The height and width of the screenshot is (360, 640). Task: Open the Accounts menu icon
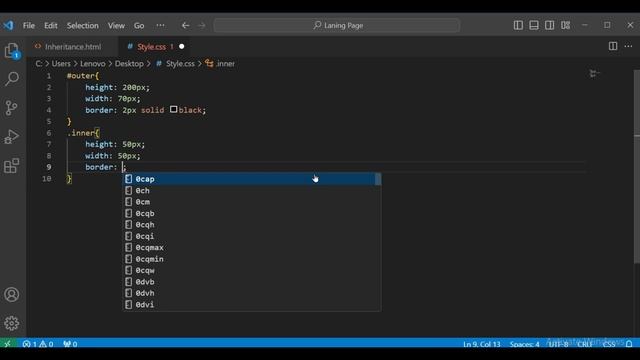pyautogui.click(x=12, y=294)
